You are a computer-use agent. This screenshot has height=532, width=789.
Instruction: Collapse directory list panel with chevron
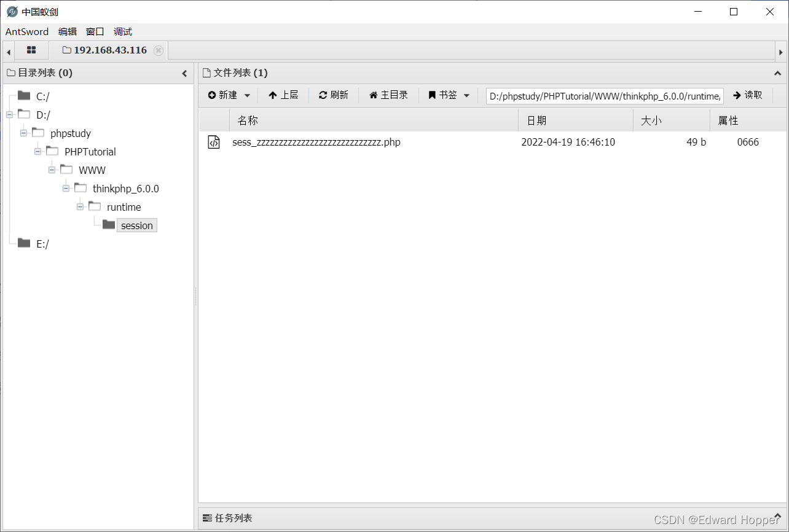click(184, 72)
